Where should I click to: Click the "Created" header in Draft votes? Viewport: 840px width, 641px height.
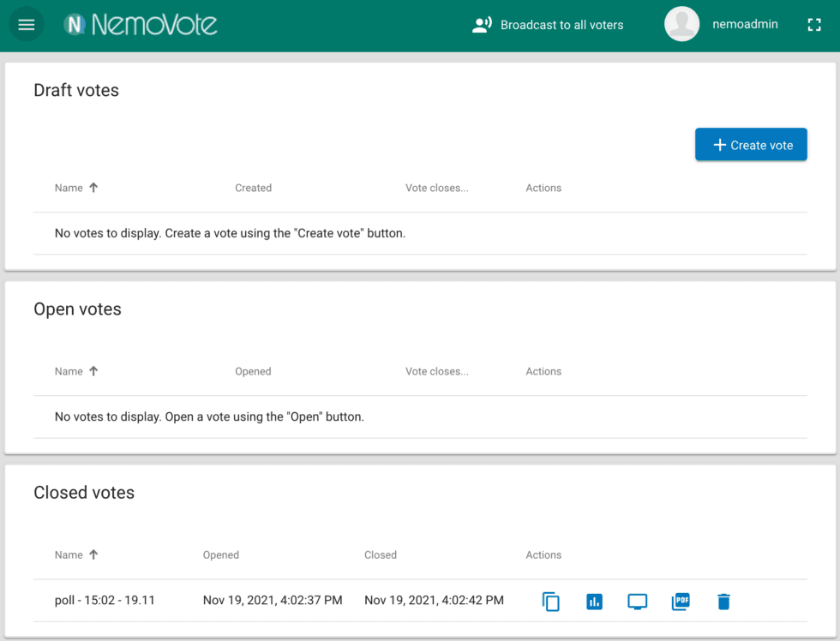(253, 188)
